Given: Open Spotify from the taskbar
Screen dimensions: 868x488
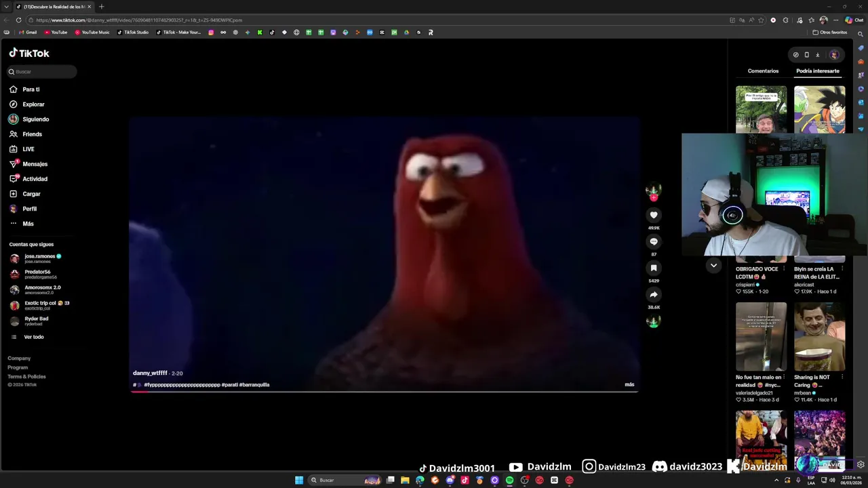Looking at the screenshot, I should [x=509, y=480].
